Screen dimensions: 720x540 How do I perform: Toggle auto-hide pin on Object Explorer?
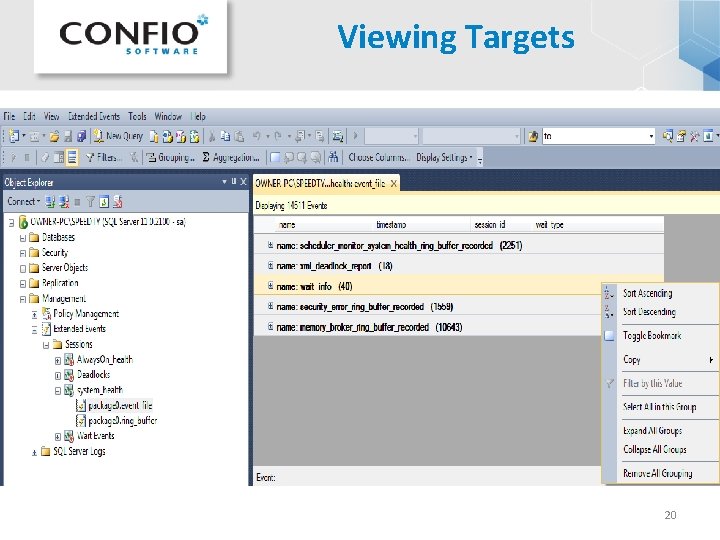(x=234, y=182)
